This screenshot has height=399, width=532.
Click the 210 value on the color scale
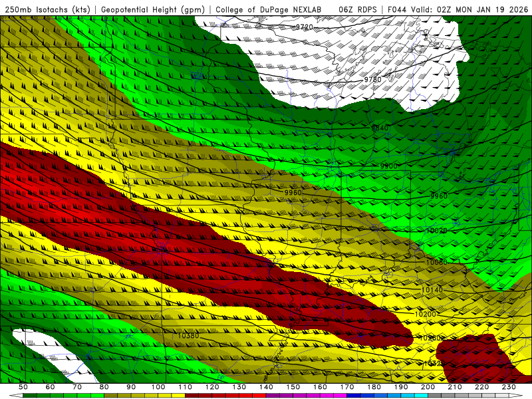[455, 387]
